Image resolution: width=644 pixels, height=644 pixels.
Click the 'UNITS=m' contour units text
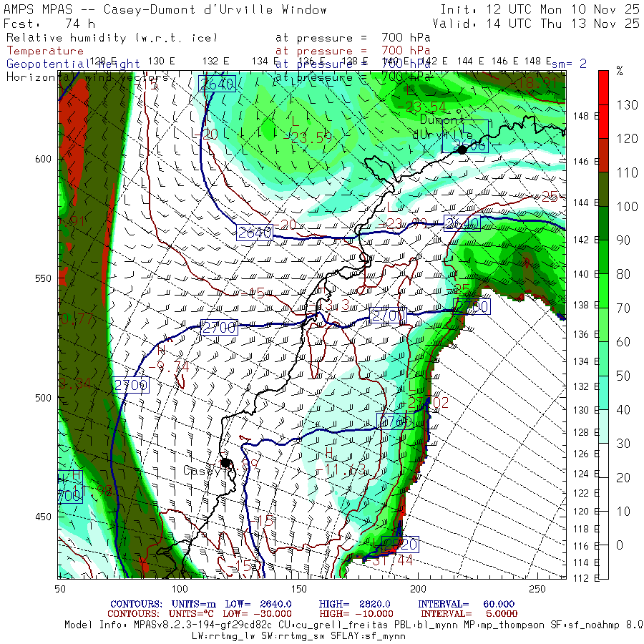[x=194, y=604]
